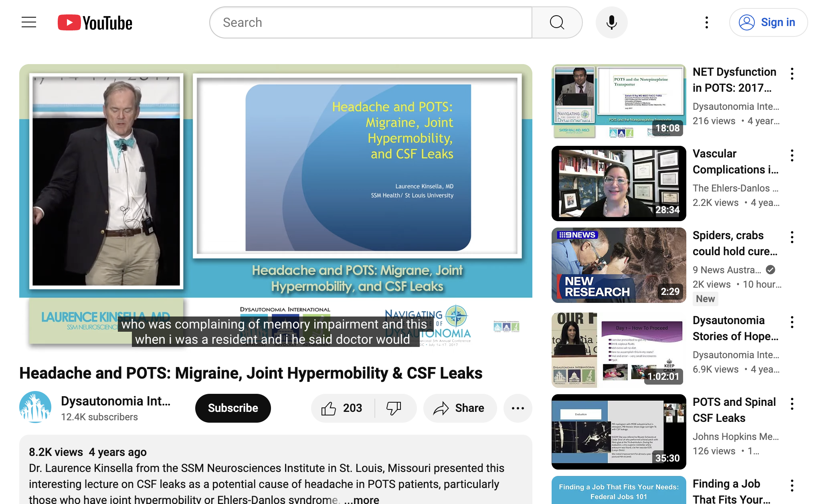Open Finding a Job That Fits thumbnail

(x=619, y=490)
